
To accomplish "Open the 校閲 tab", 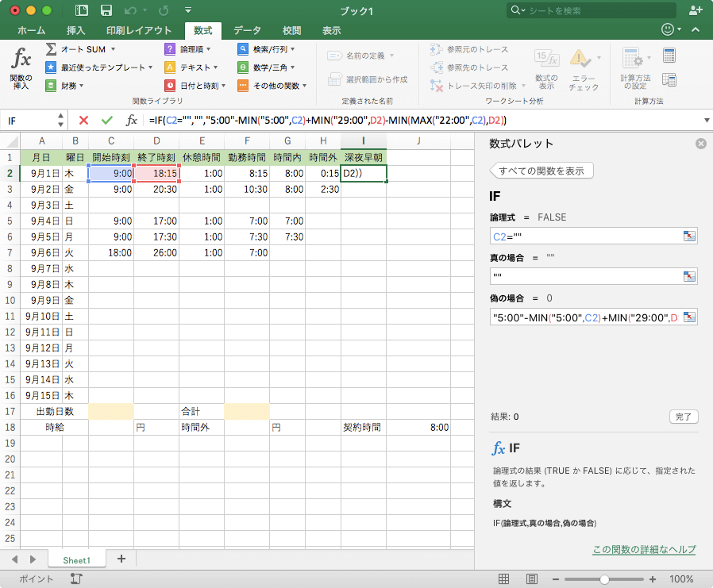I will point(292,30).
